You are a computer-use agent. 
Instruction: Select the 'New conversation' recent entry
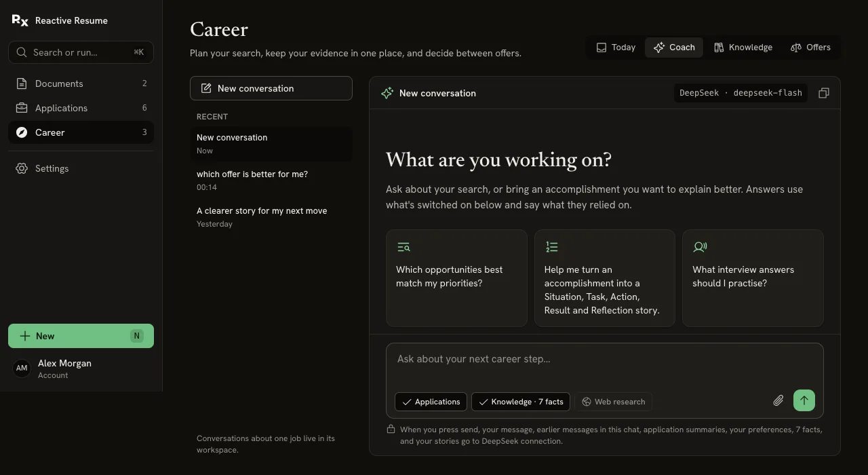(x=271, y=144)
